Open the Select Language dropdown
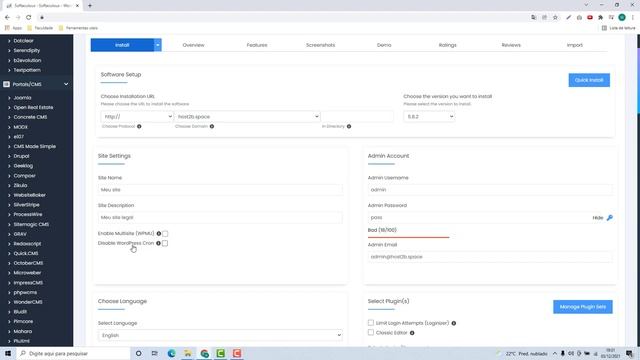The width and height of the screenshot is (640, 360). pyautogui.click(x=220, y=335)
